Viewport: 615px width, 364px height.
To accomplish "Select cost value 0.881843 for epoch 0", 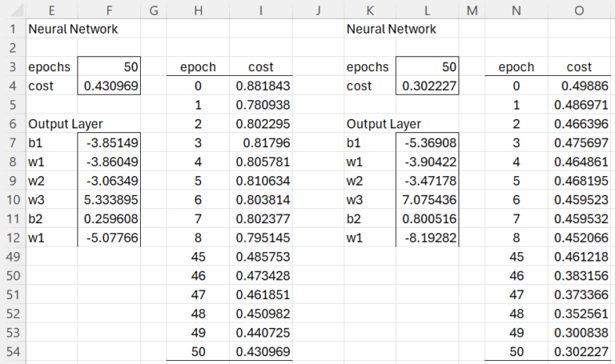I will [x=260, y=86].
